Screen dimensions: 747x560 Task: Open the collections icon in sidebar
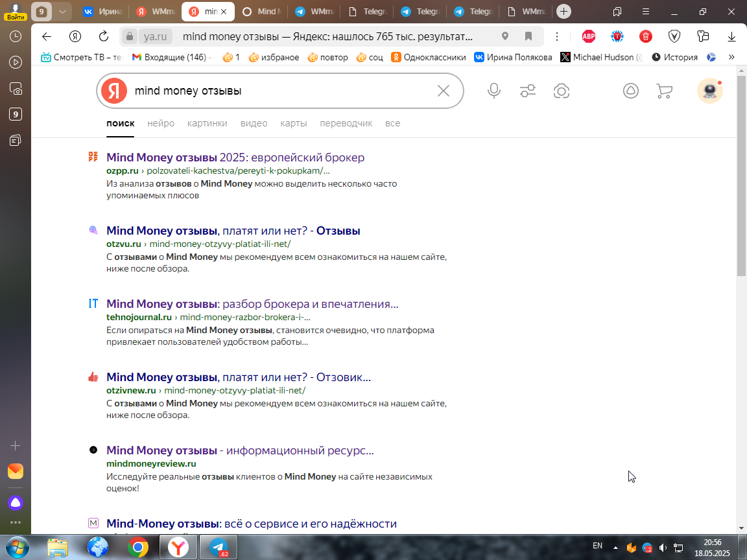click(16, 141)
